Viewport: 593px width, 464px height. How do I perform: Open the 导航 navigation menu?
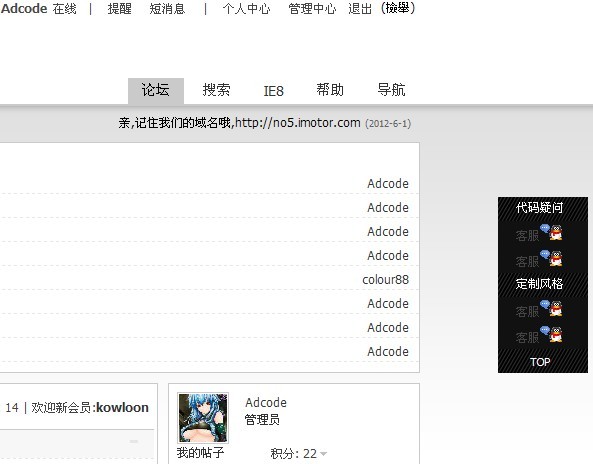click(391, 90)
